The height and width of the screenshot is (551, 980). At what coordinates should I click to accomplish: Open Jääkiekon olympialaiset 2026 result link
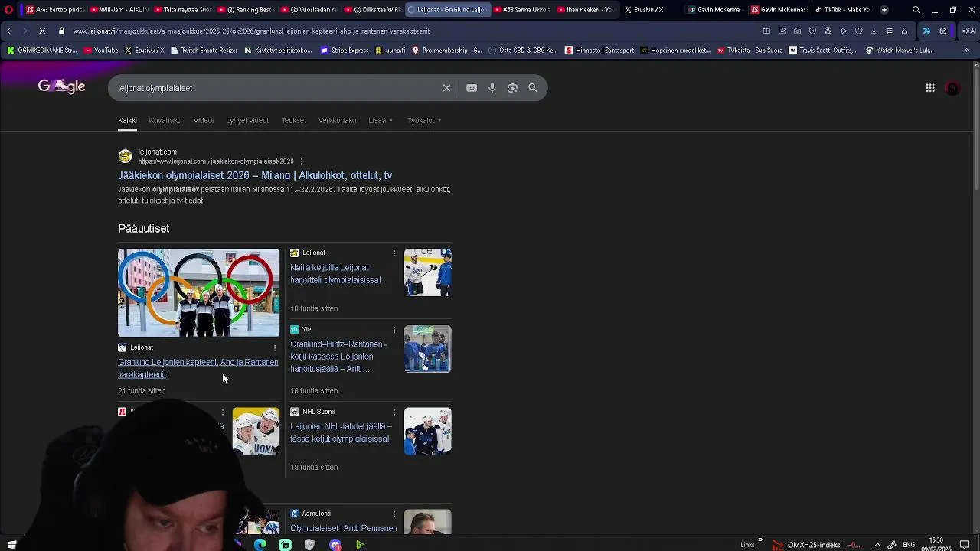click(255, 175)
